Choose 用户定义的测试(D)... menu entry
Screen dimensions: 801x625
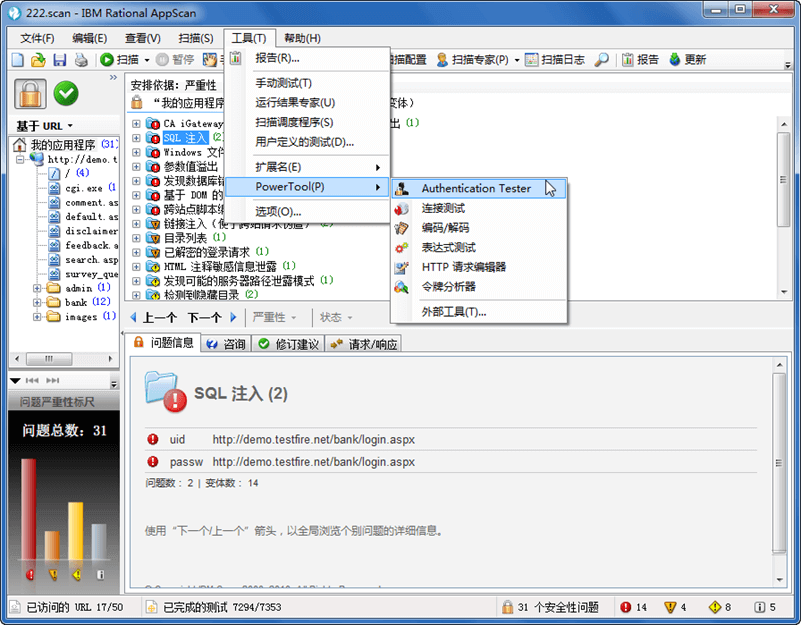[x=307, y=142]
